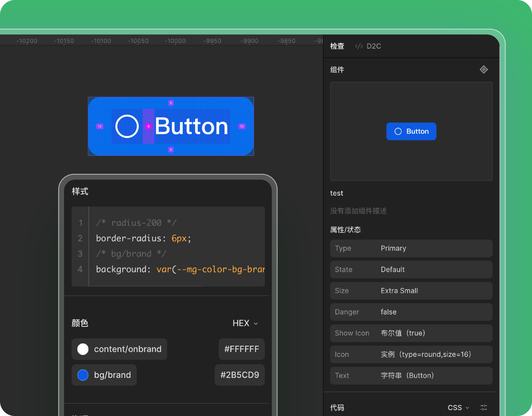Click the D2C code brackets icon
This screenshot has width=532, height=416.
click(x=359, y=46)
